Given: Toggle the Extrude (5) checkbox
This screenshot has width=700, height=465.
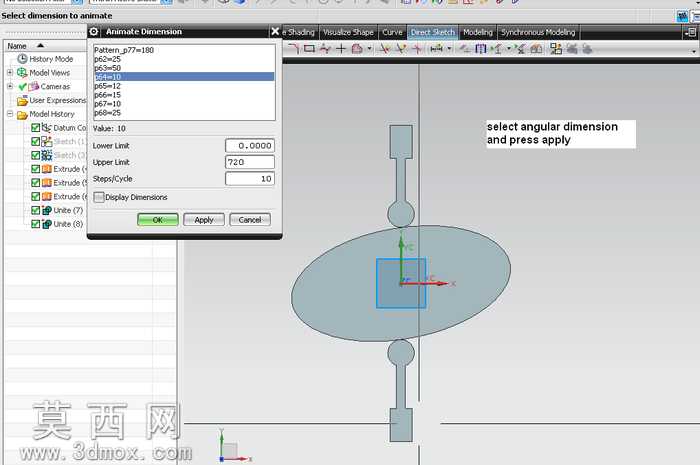Looking at the screenshot, I should coord(36,183).
